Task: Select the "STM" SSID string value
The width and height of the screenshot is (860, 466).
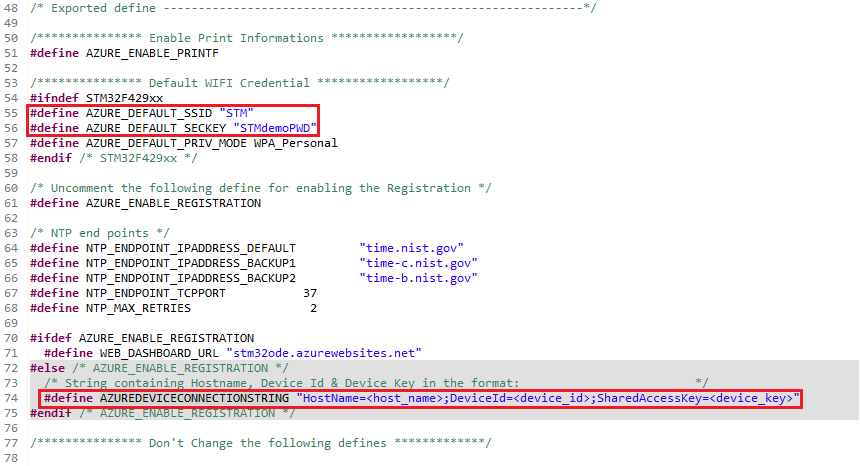Action: tap(236, 113)
